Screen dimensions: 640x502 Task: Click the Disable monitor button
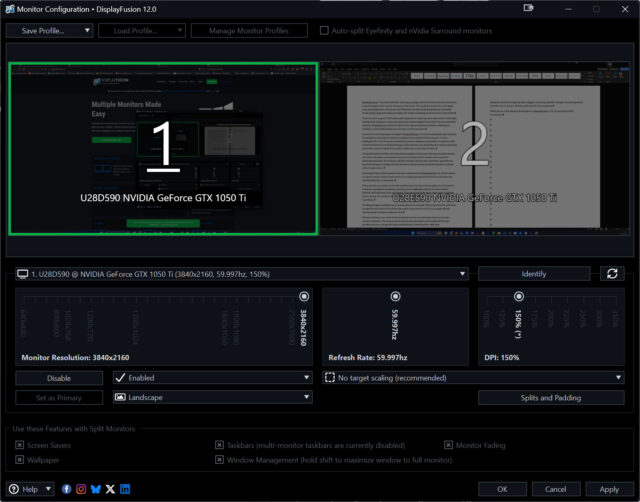click(x=59, y=378)
